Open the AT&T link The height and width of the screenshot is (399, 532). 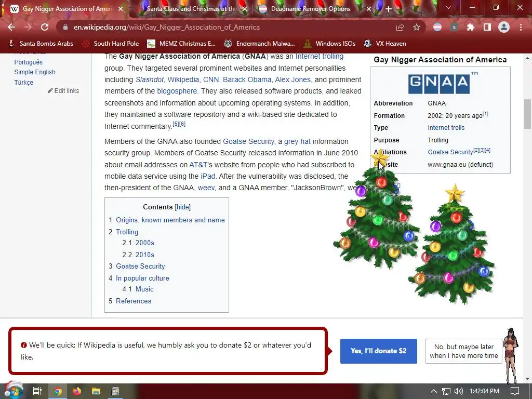[x=198, y=165]
